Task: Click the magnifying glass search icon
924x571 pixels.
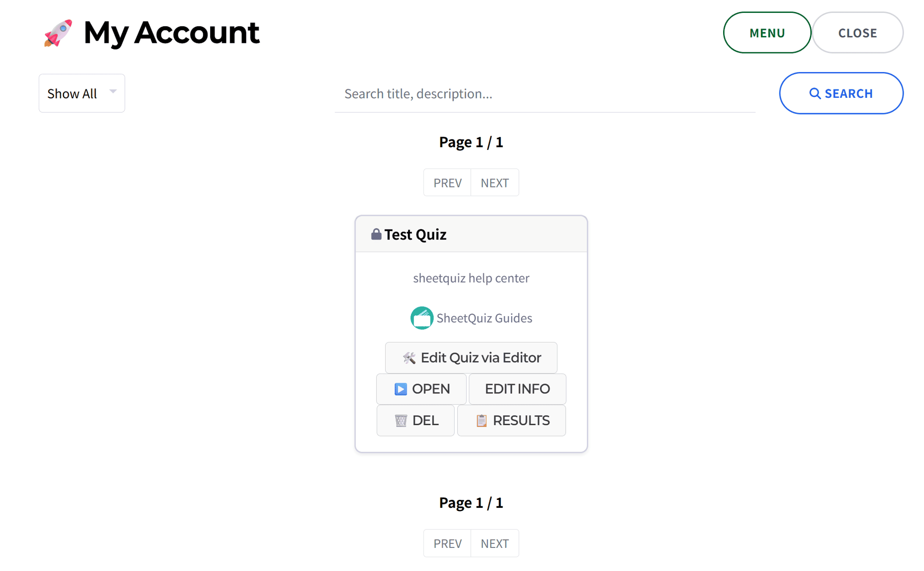Action: click(815, 94)
